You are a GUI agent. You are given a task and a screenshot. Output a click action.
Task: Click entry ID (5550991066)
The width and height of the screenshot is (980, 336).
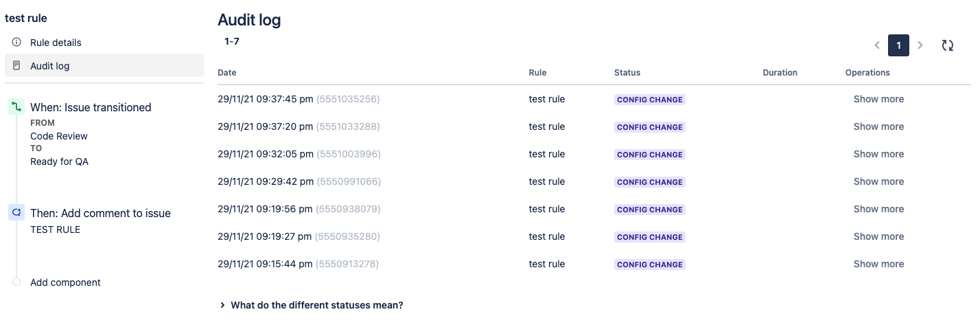click(349, 181)
